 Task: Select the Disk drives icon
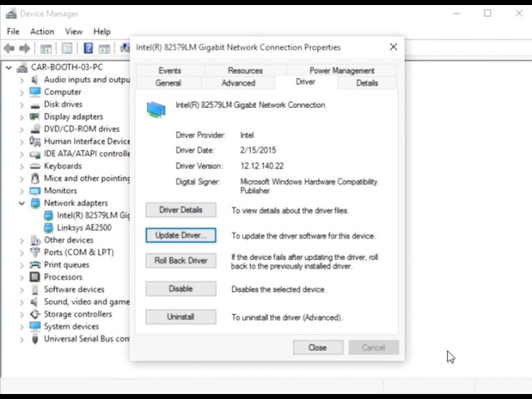[35, 106]
